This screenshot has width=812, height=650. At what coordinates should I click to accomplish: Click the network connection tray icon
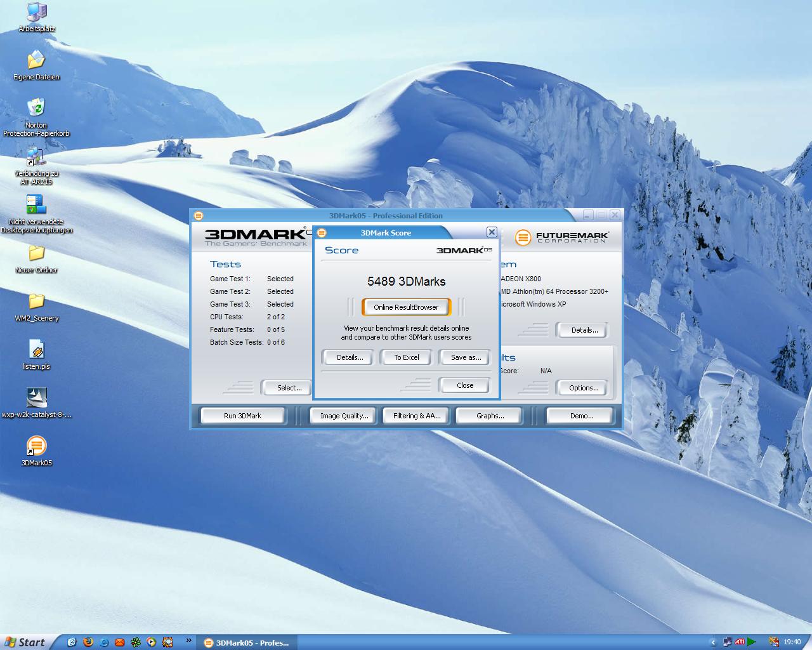point(728,642)
